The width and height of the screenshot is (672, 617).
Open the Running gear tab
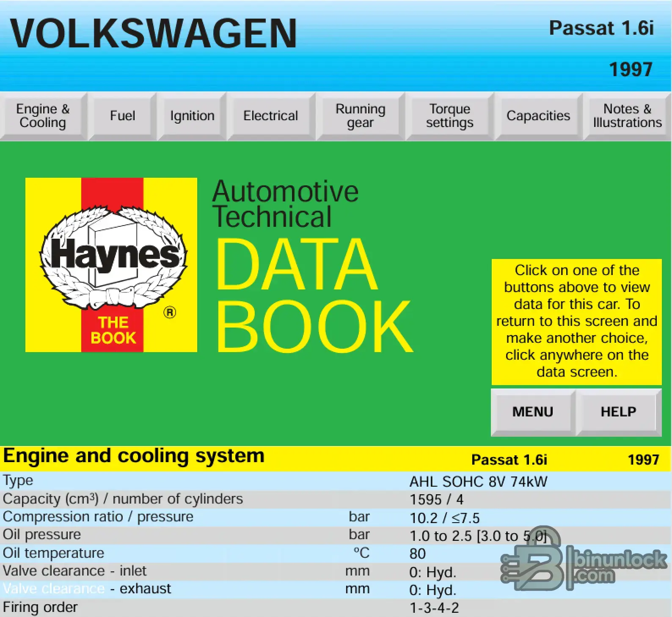point(361,116)
